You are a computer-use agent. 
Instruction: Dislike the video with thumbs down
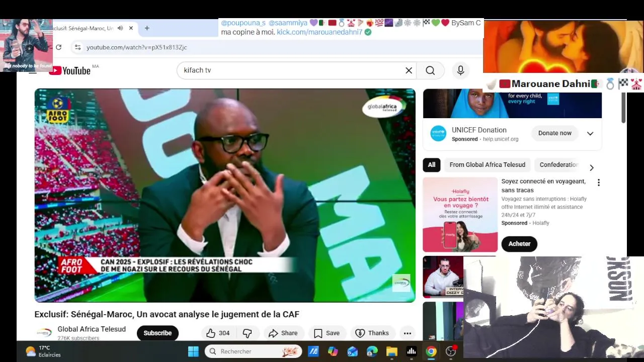click(x=248, y=333)
